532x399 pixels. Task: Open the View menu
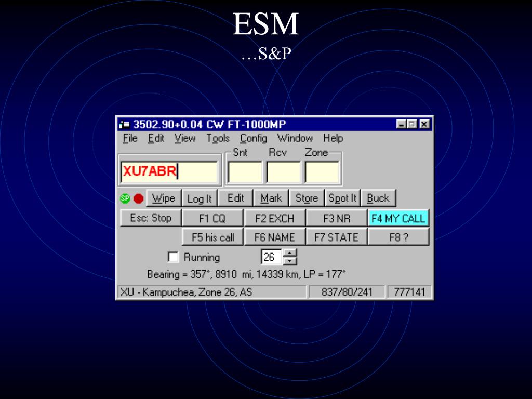185,138
